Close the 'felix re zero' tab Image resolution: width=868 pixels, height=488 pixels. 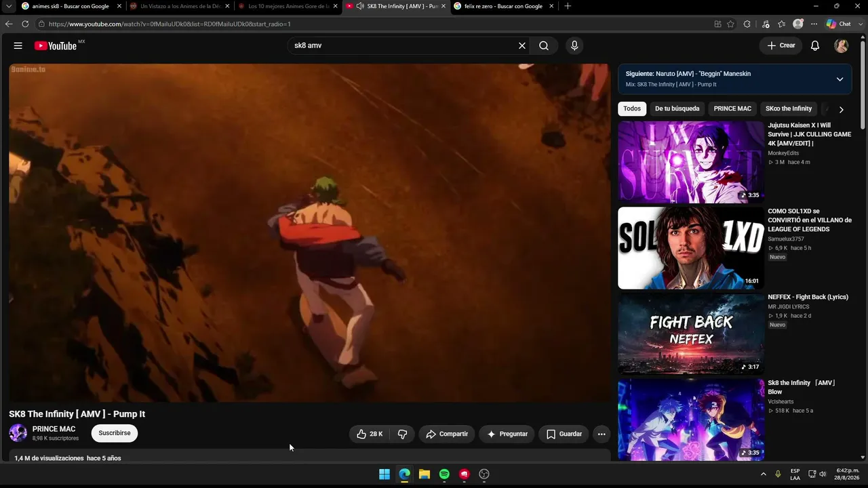(x=551, y=6)
